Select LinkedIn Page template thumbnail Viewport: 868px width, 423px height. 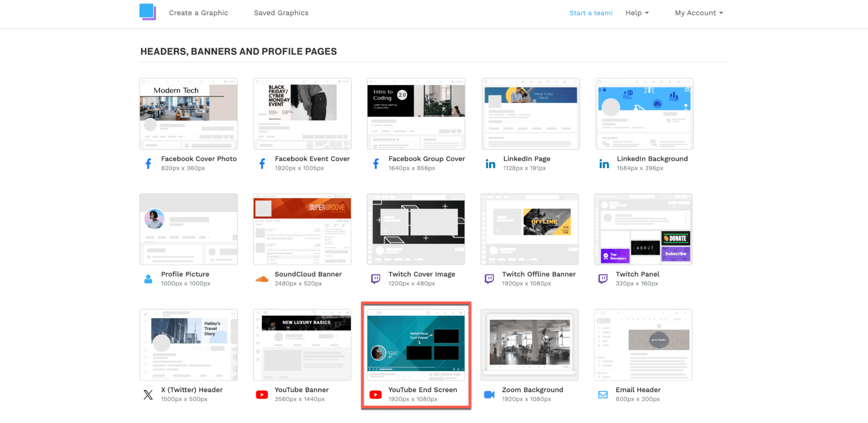(531, 114)
